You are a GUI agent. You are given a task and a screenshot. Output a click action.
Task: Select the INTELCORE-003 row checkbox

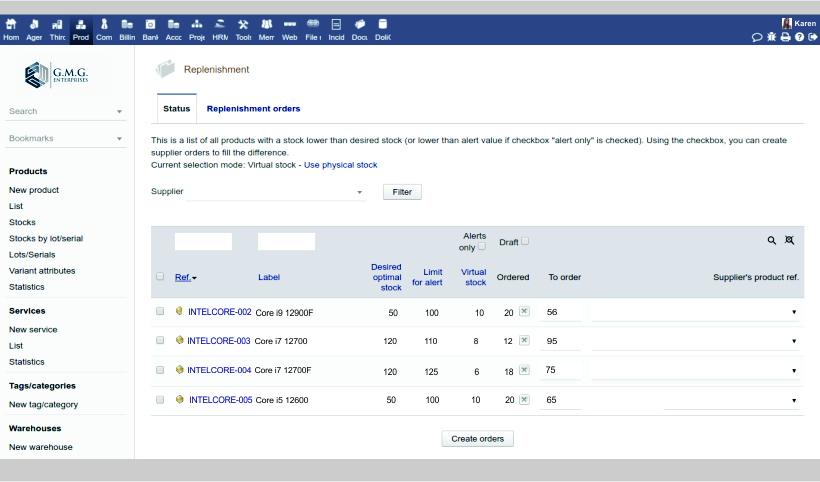(x=160, y=341)
